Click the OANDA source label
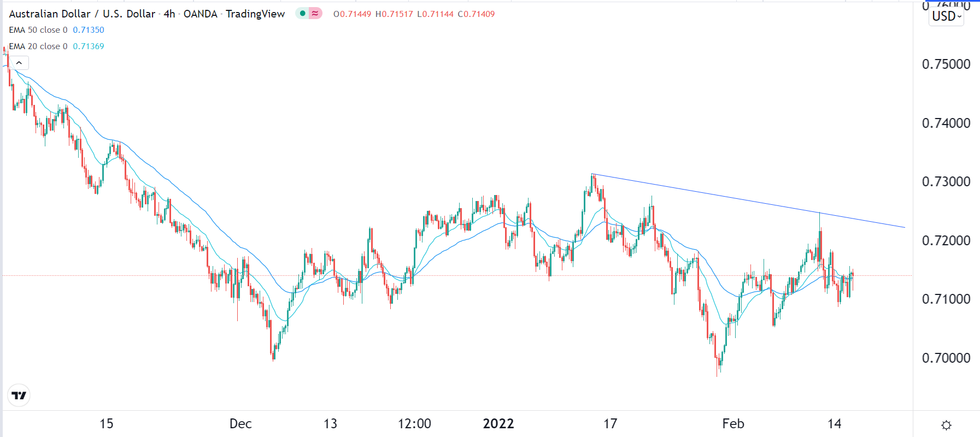The image size is (980, 437). coord(201,14)
